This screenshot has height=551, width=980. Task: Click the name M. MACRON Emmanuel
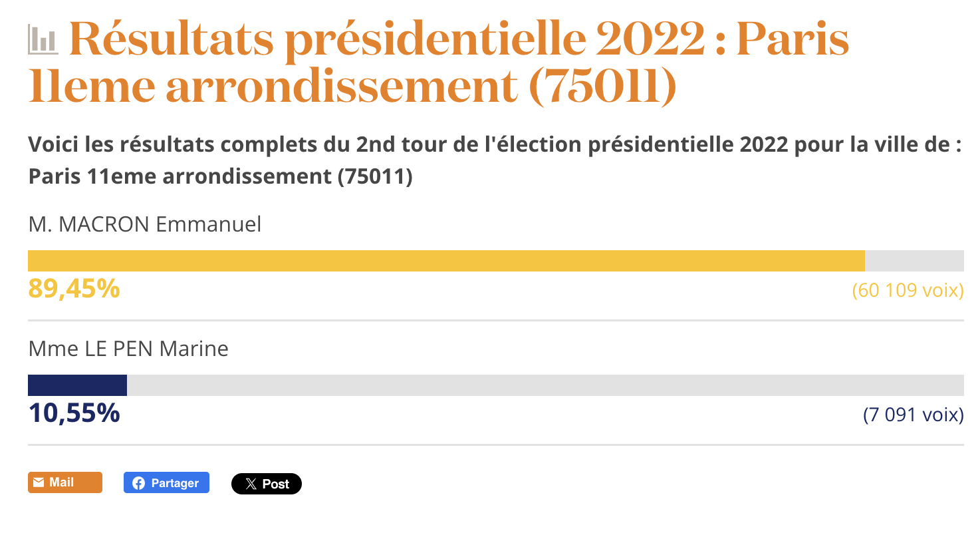pos(145,224)
